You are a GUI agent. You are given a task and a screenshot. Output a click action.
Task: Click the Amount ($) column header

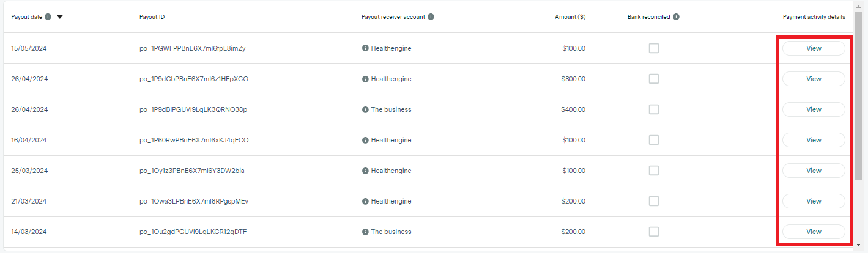pyautogui.click(x=569, y=17)
